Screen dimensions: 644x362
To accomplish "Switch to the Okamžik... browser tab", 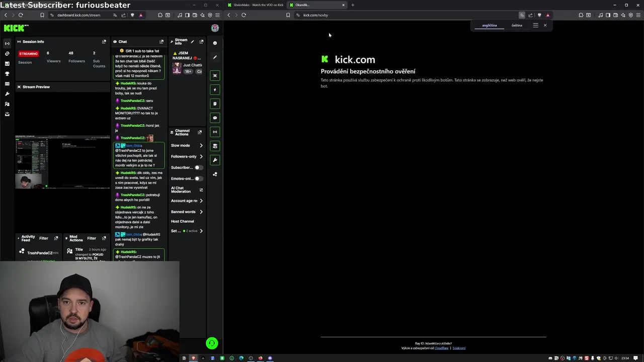I will pyautogui.click(x=317, y=5).
